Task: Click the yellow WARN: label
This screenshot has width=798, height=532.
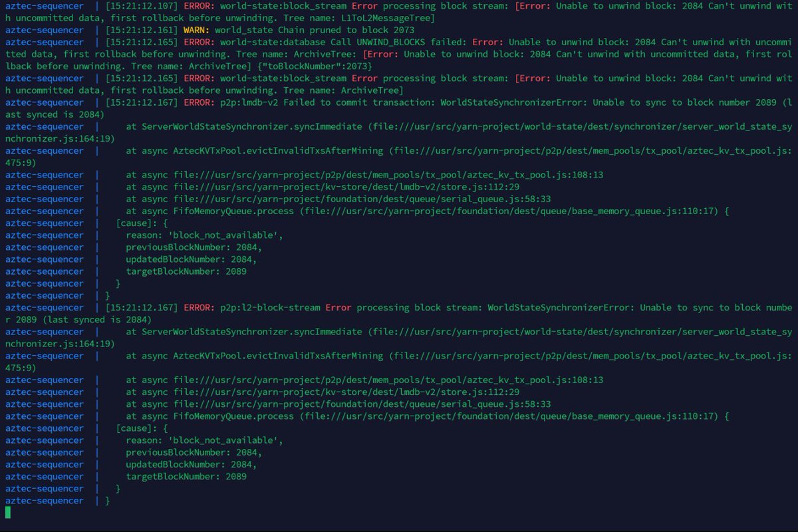Action: pyautogui.click(x=196, y=30)
